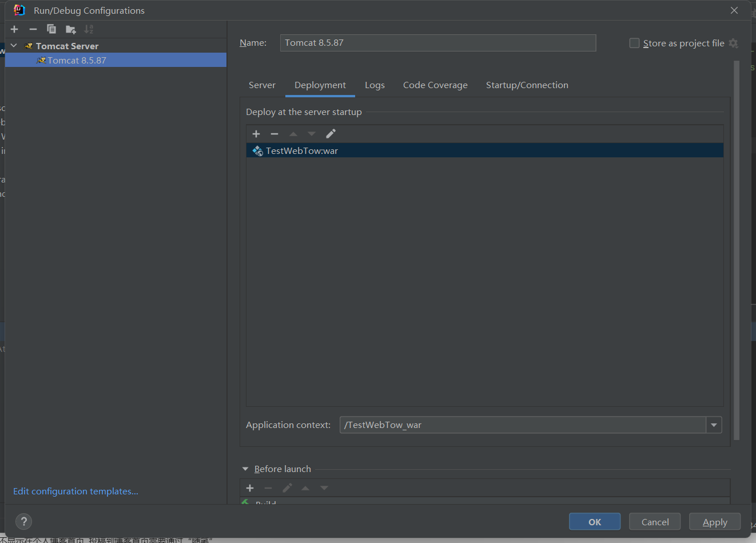Open Store as project file settings gear
The height and width of the screenshot is (543, 756).
(x=734, y=43)
